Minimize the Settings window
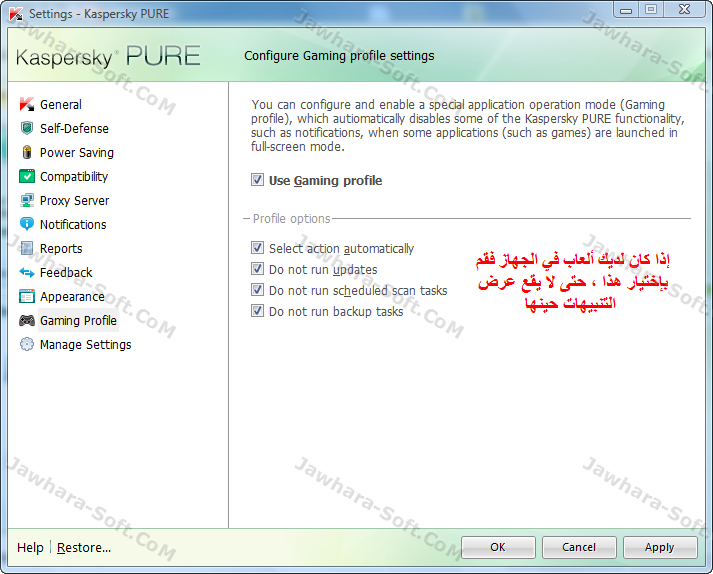713x574 pixels. (626, 10)
